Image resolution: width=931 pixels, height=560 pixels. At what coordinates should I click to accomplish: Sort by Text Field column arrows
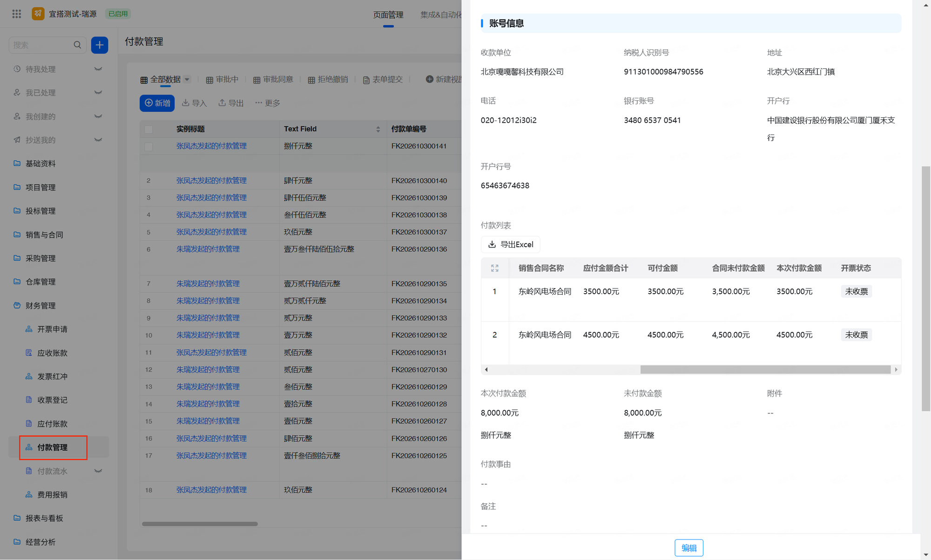pos(378,129)
